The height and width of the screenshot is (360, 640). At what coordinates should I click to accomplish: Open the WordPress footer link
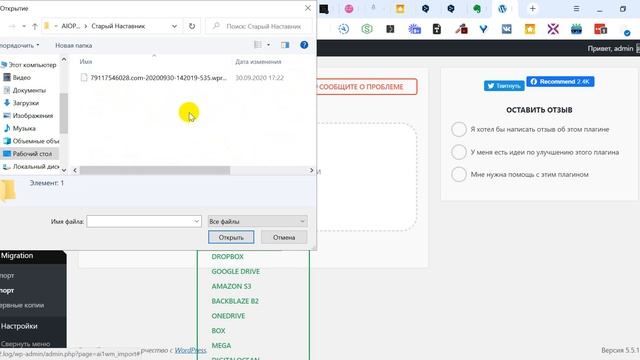pyautogui.click(x=190, y=350)
